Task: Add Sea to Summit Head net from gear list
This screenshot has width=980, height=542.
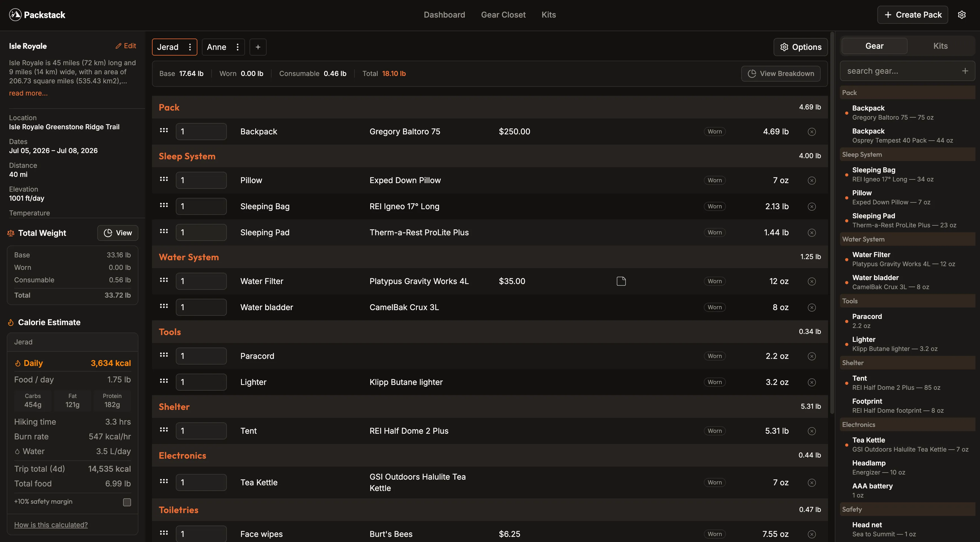Action: 907,530
